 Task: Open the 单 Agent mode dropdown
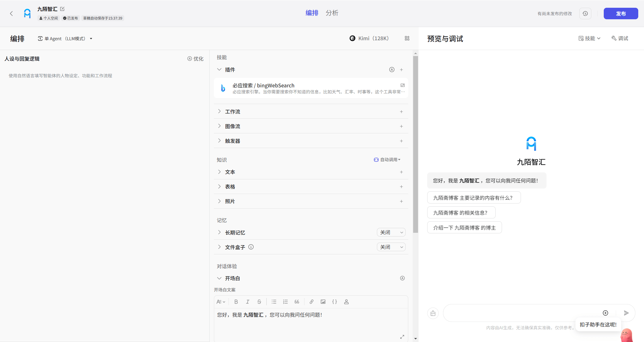(x=65, y=39)
